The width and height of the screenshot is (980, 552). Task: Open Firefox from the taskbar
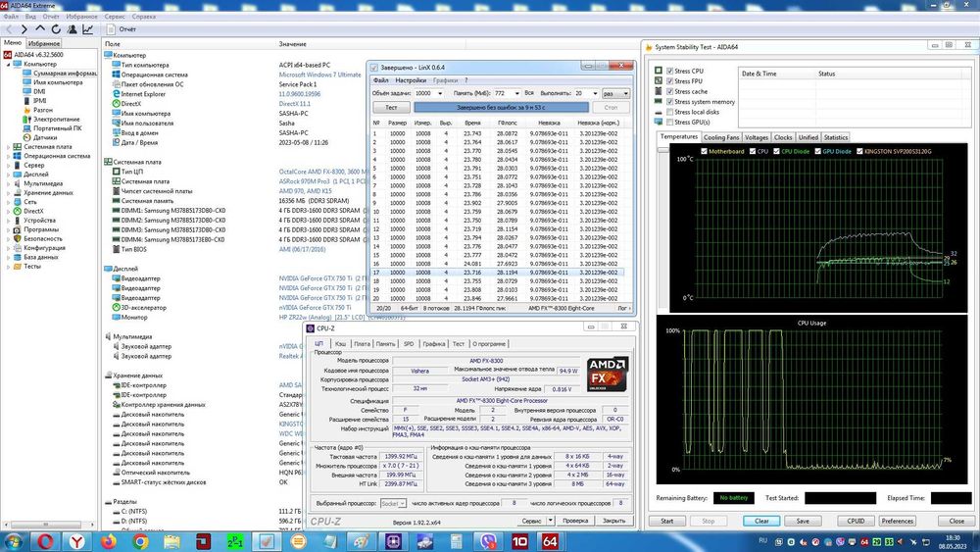tap(108, 541)
